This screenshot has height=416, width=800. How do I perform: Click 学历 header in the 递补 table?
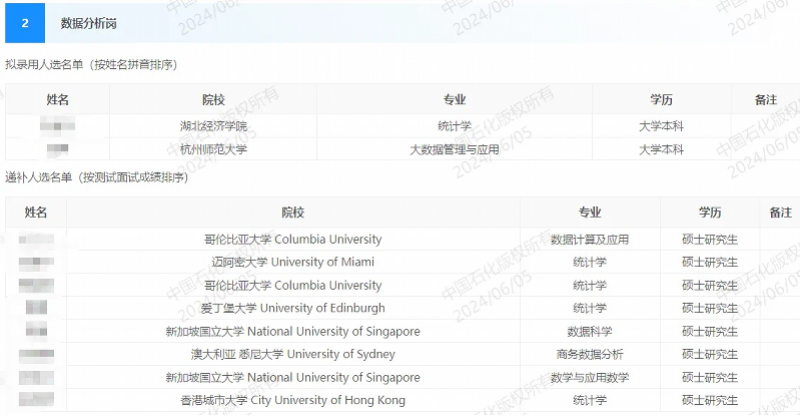click(710, 213)
